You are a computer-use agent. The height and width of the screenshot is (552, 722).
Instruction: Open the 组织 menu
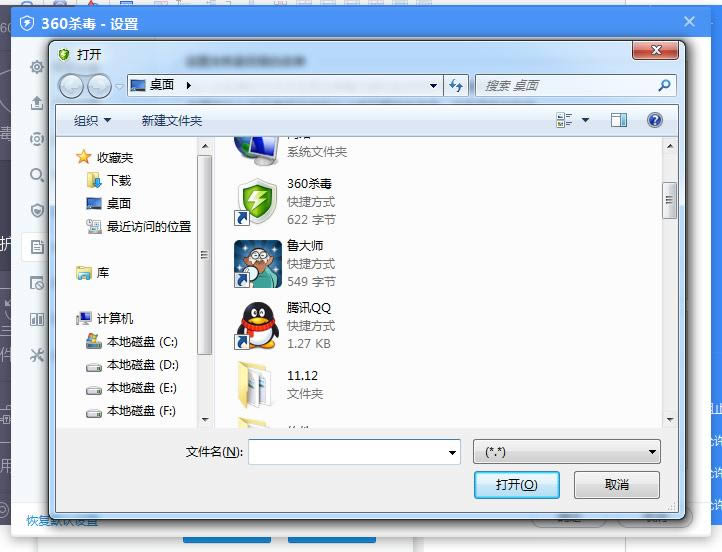(92, 120)
